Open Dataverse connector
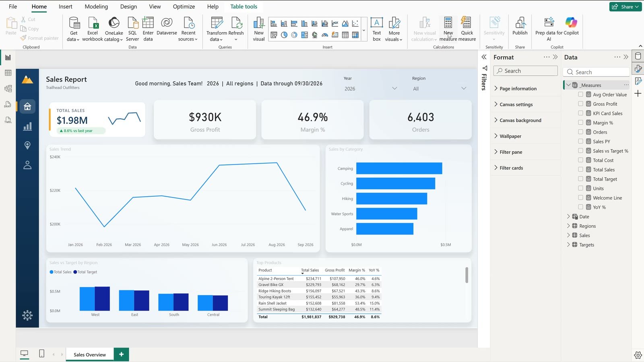This screenshot has height=362, width=644. tap(167, 27)
